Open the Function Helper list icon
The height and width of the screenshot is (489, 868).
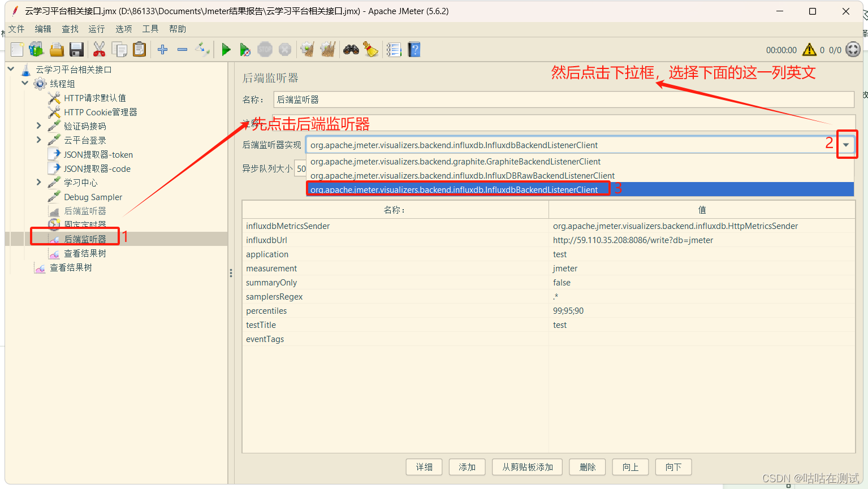394,50
